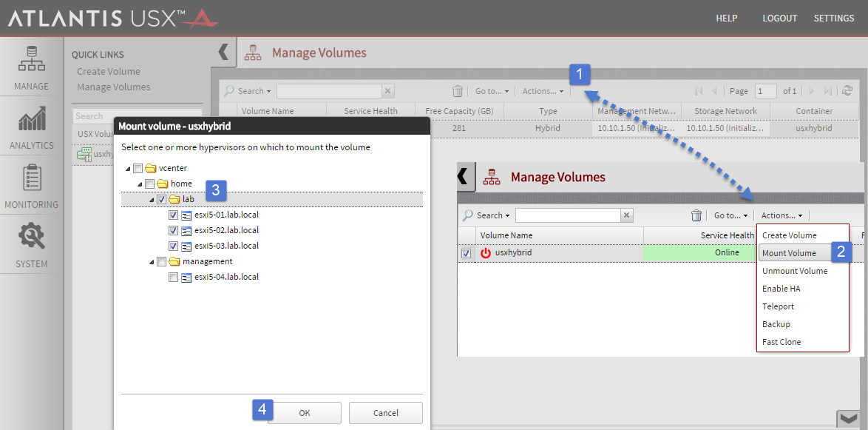Open the SYSTEM gear-and-wrench section

point(32,245)
